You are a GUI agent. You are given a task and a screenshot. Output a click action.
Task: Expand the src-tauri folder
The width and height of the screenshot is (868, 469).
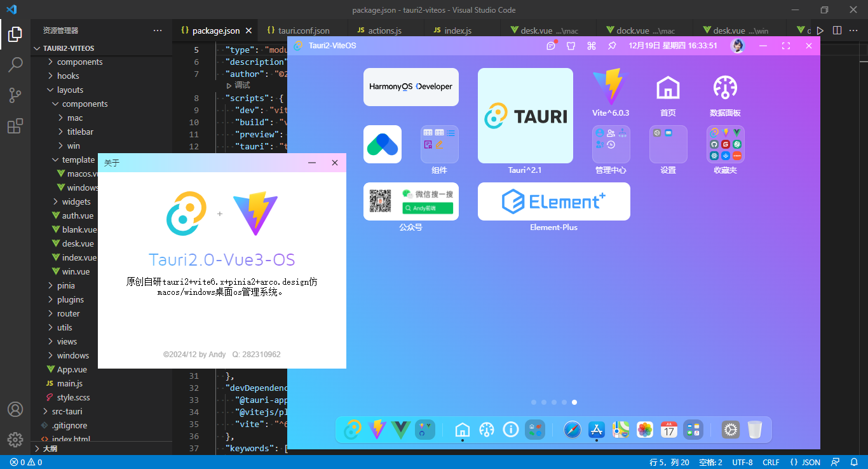(67, 411)
